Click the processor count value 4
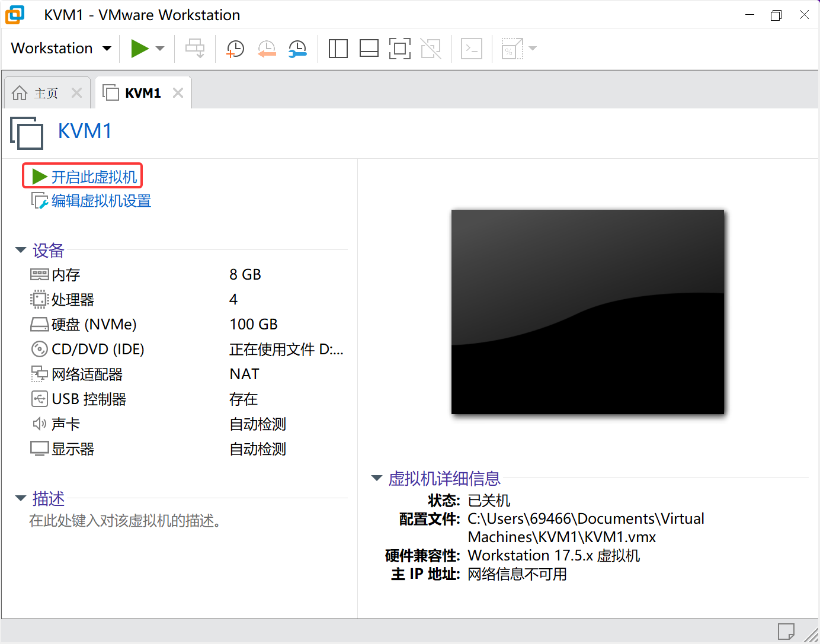 233,300
